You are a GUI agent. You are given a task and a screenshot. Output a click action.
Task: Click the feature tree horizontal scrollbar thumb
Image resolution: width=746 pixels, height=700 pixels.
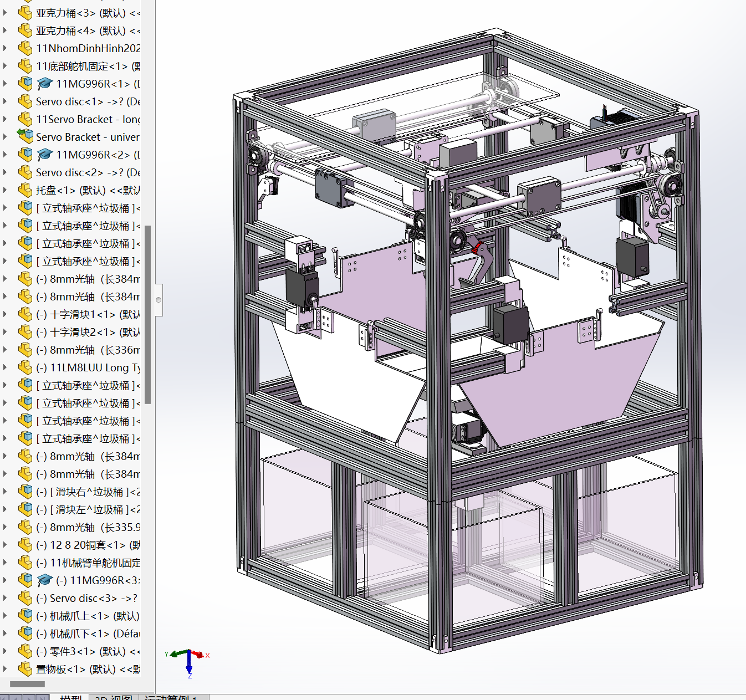pos(27,684)
